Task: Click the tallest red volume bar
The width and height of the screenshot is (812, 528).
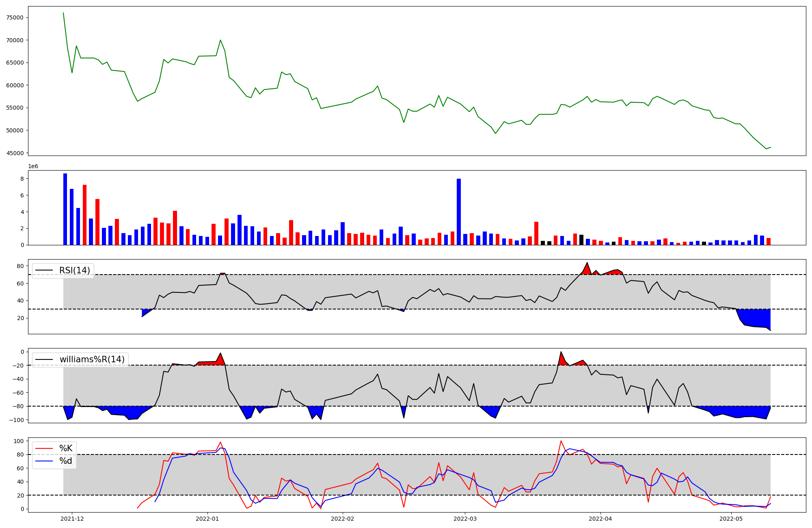Action: tap(84, 215)
